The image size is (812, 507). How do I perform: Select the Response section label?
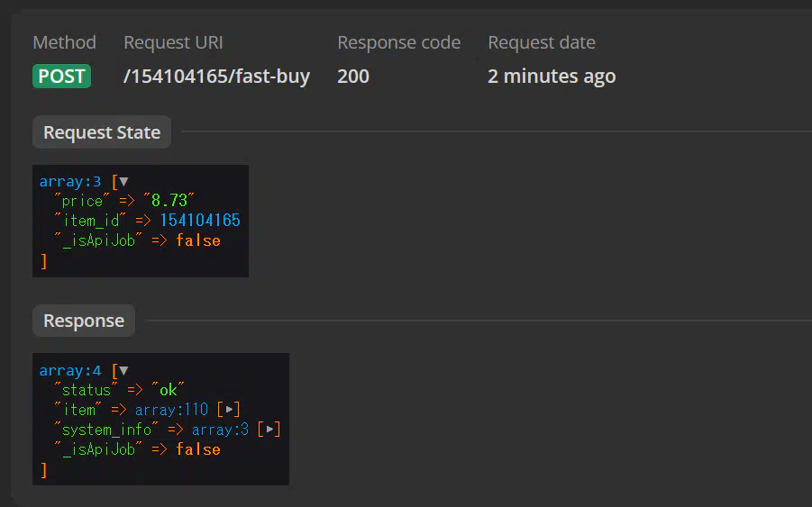(x=84, y=321)
